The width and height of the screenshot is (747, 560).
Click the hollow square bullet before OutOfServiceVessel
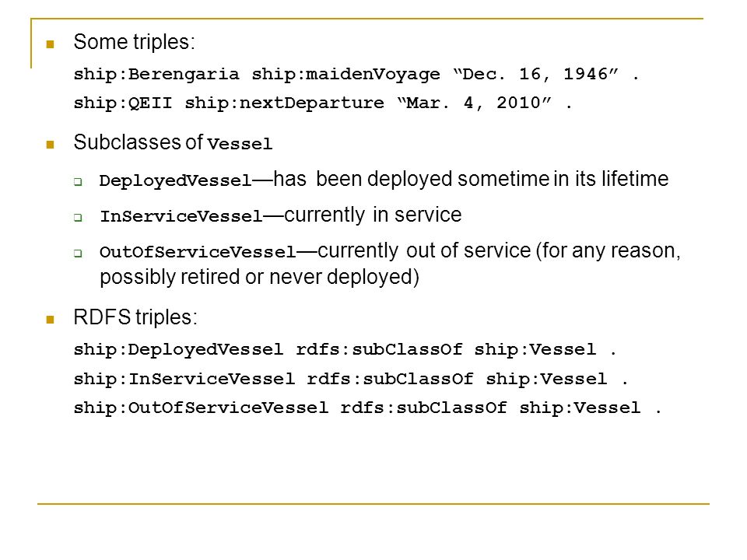(x=78, y=254)
